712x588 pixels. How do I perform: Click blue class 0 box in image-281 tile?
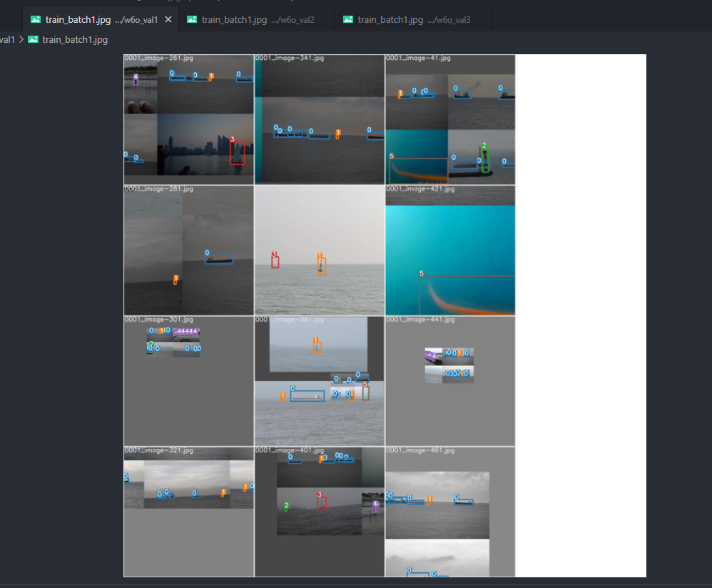tap(218, 259)
